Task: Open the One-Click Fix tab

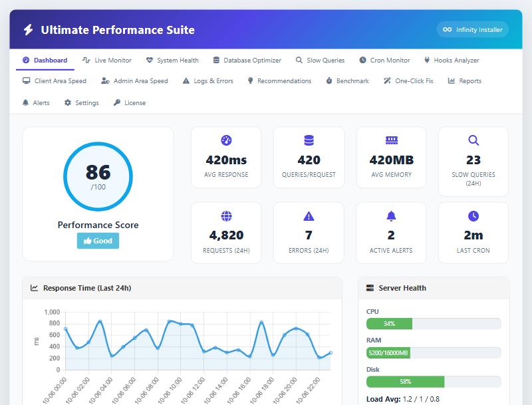Action: [408, 81]
